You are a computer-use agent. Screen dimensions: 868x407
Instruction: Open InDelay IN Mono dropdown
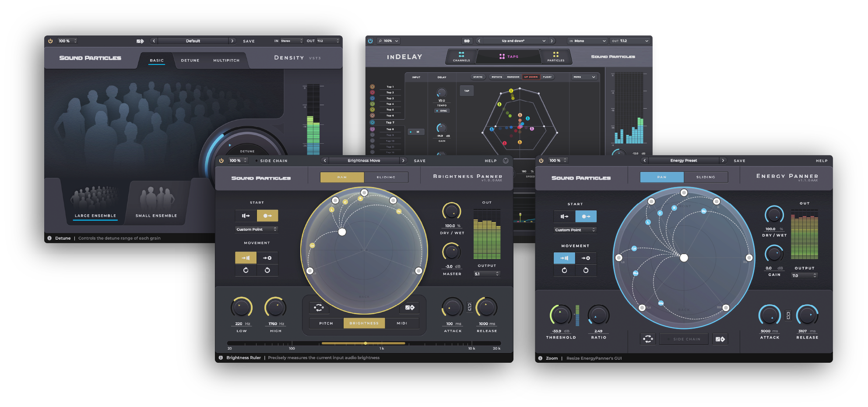(587, 41)
